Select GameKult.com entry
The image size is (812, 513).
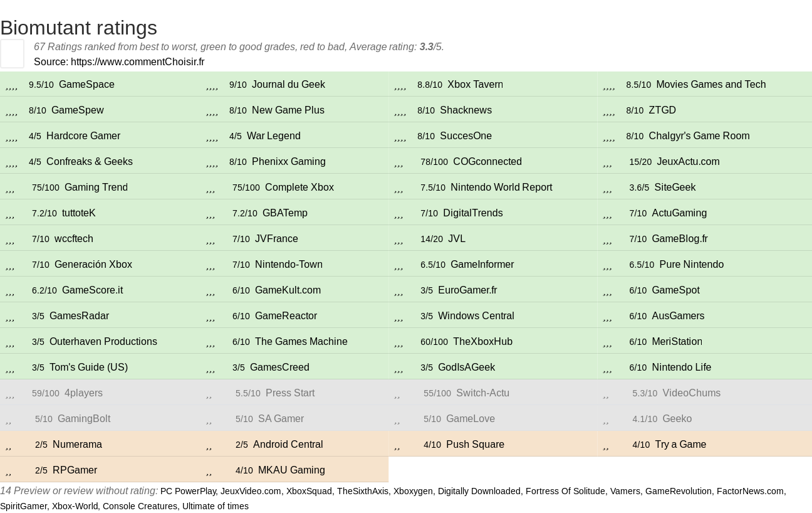(x=288, y=290)
